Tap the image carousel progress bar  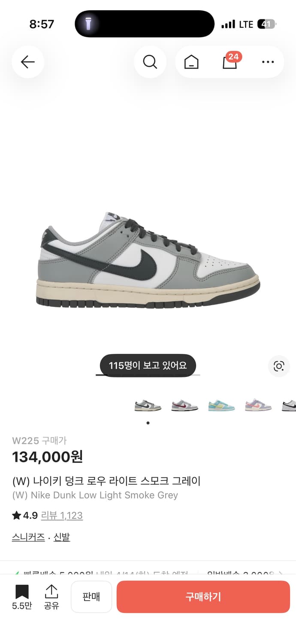pyautogui.click(x=148, y=375)
